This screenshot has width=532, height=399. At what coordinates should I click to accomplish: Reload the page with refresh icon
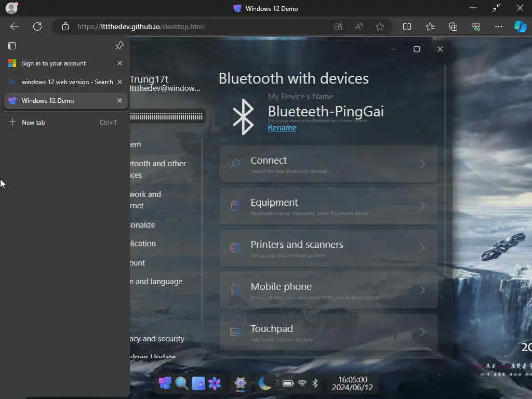tap(37, 26)
